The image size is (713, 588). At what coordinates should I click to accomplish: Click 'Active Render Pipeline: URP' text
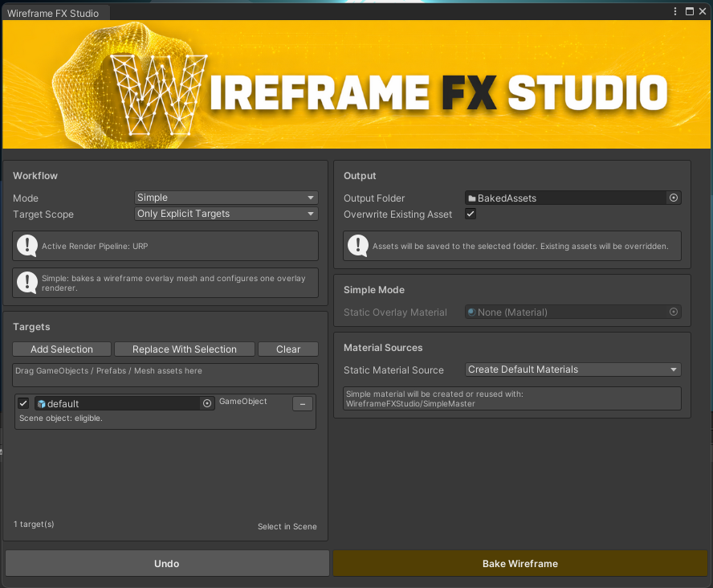tap(95, 246)
